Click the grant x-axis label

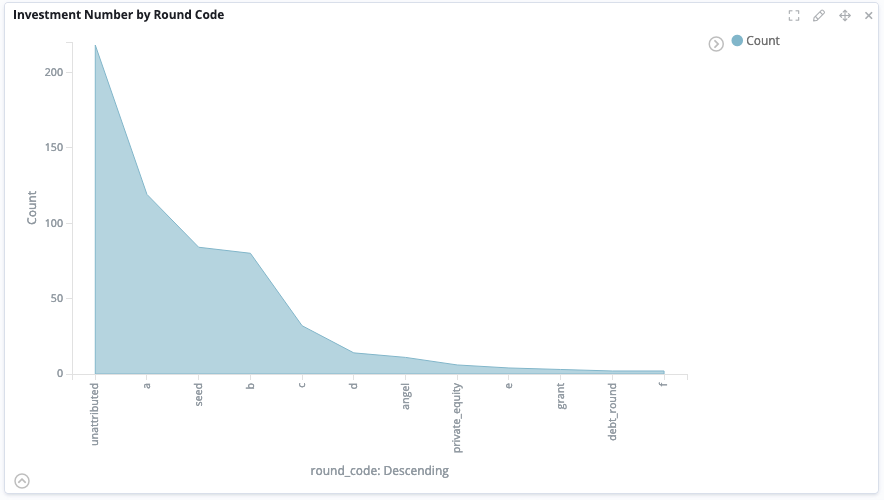click(561, 396)
